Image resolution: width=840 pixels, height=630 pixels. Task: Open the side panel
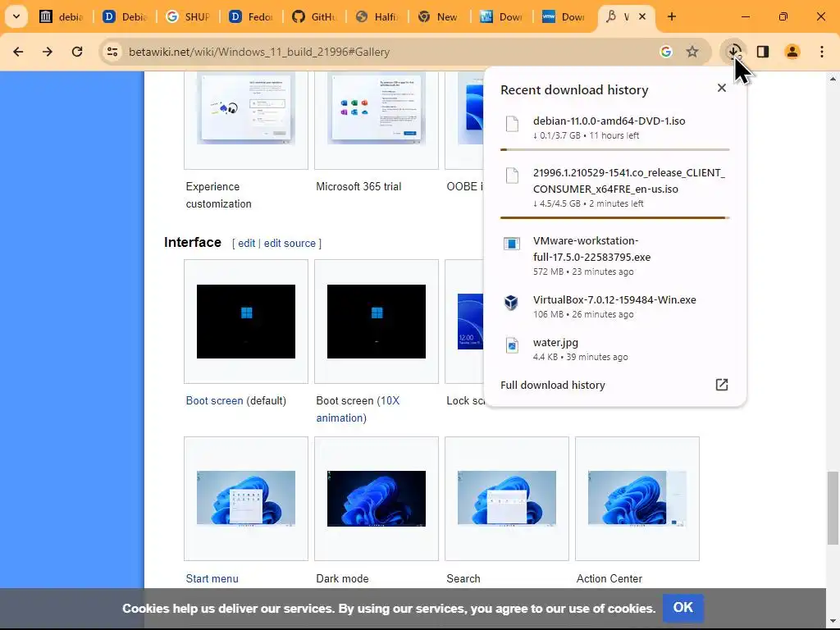[x=763, y=52]
